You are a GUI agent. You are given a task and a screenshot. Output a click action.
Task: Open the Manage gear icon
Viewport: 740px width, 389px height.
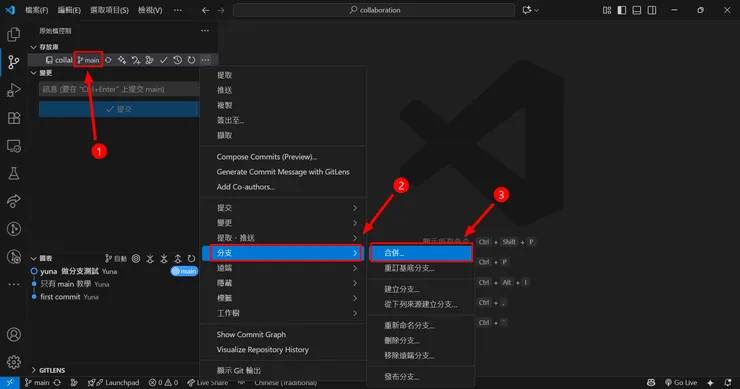14,362
